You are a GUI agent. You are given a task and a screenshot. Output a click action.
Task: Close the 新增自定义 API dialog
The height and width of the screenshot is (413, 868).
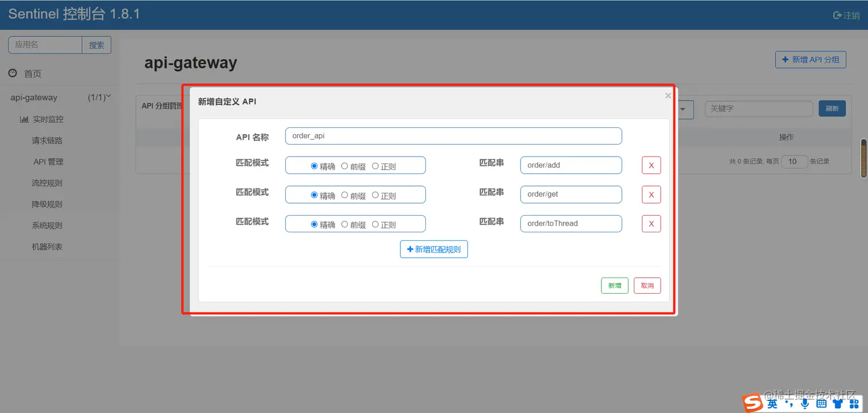[x=668, y=96]
